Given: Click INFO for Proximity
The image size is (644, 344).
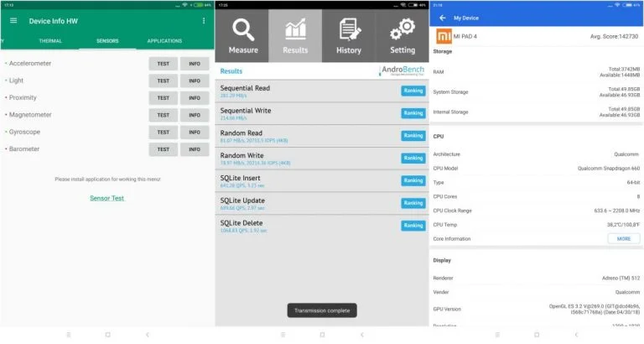Looking at the screenshot, I should coord(195,98).
